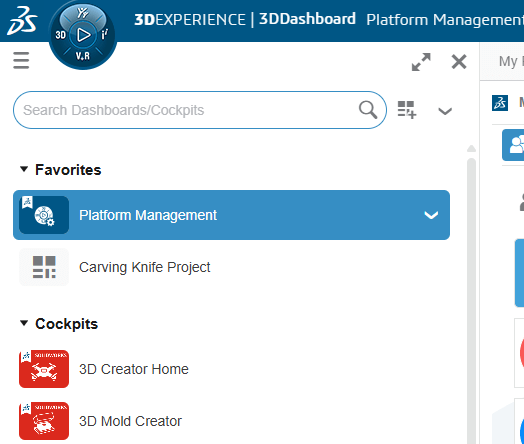Open the 3D compass play button

pyautogui.click(x=83, y=35)
